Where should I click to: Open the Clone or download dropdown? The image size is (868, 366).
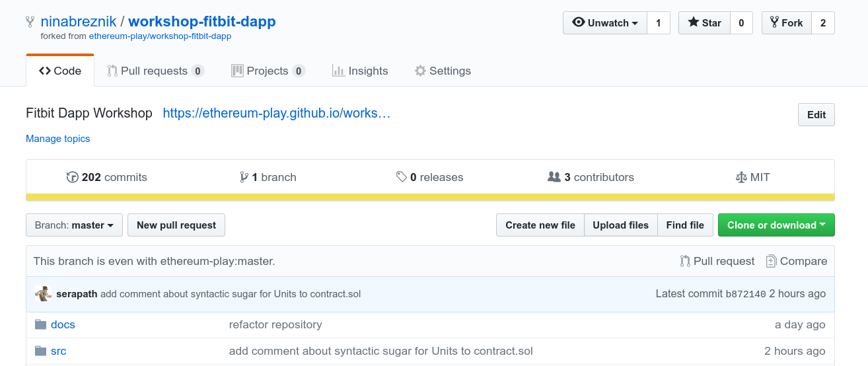click(776, 225)
